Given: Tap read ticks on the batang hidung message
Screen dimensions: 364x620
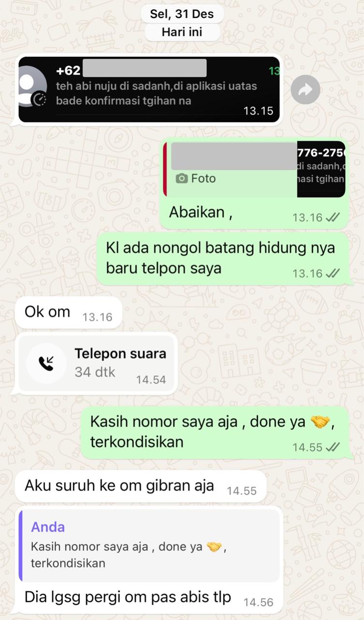Looking at the screenshot, I should tap(333, 274).
